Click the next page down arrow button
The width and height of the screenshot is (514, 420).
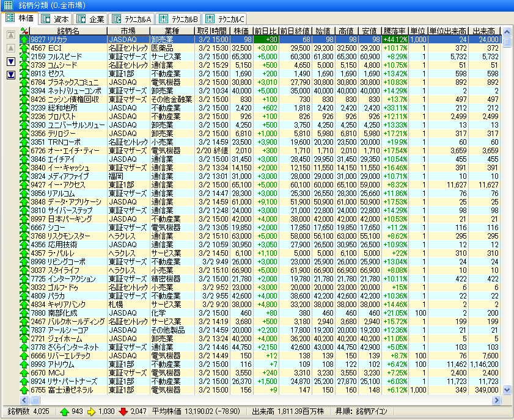tap(10, 62)
